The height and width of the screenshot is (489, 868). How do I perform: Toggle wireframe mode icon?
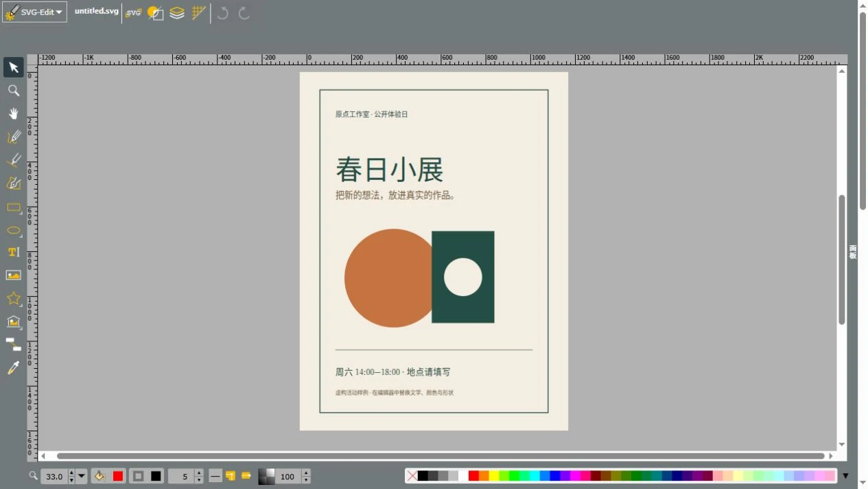pos(156,12)
